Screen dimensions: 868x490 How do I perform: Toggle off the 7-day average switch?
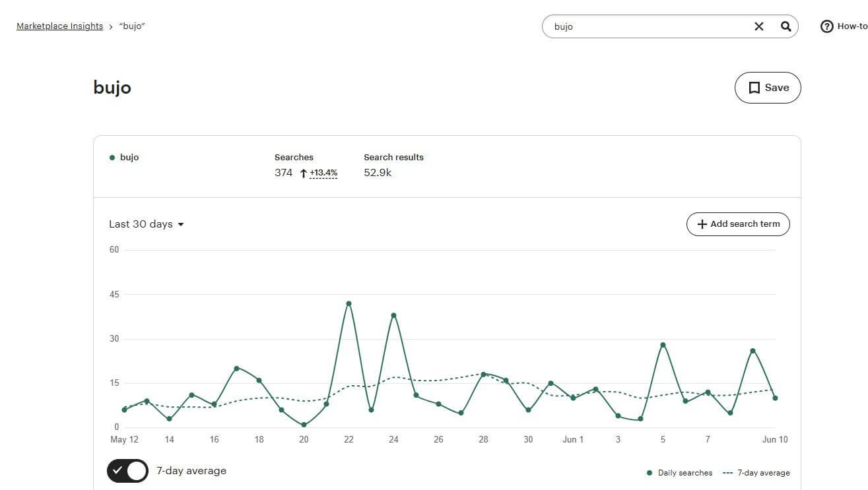127,471
